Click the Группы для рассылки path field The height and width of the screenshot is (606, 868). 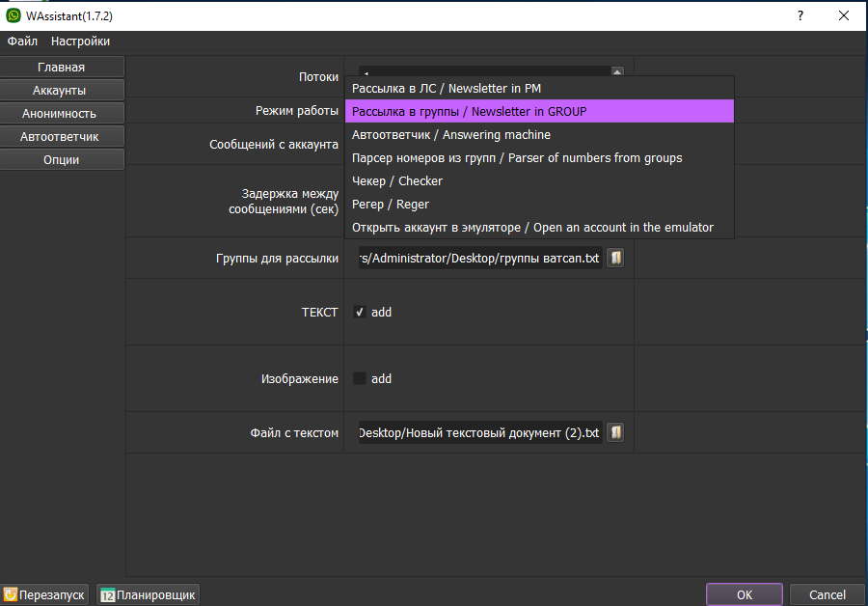479,259
